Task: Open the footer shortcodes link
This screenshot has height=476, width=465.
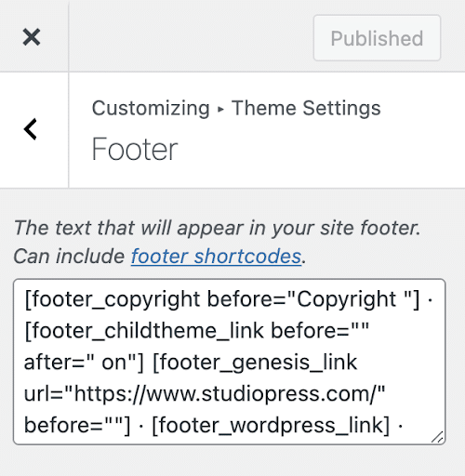Action: coord(216,257)
